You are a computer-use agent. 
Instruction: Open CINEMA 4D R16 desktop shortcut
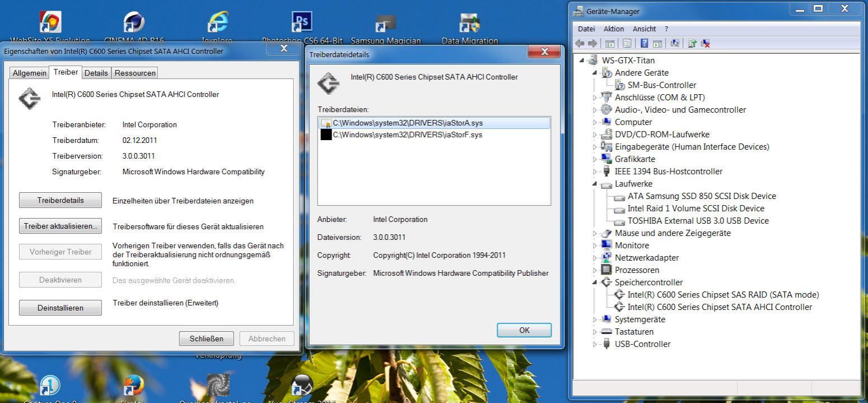pos(134,23)
